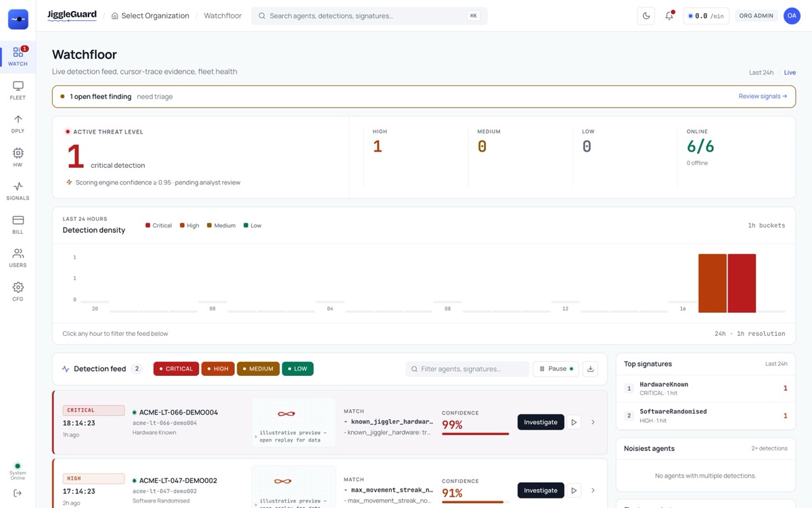Click Review signals link
Screen dimensions: 812x508
pyautogui.click(x=763, y=96)
